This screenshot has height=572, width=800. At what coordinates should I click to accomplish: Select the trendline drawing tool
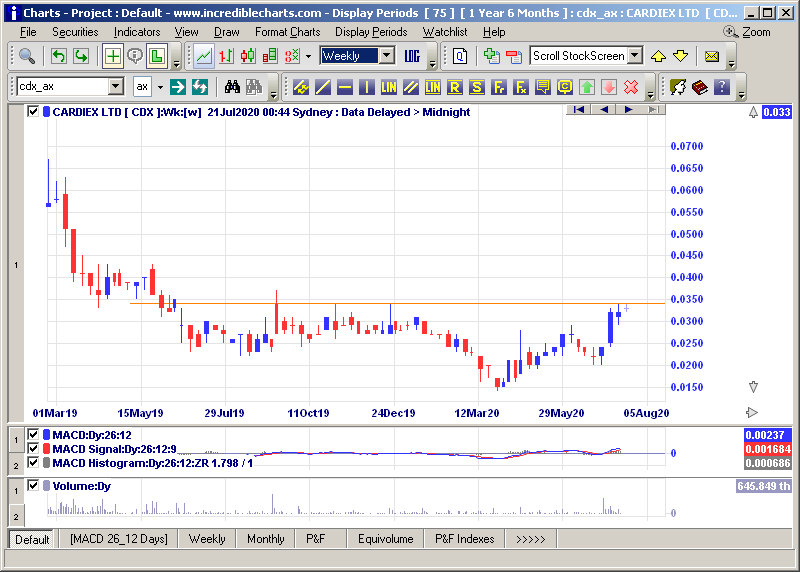[x=323, y=87]
